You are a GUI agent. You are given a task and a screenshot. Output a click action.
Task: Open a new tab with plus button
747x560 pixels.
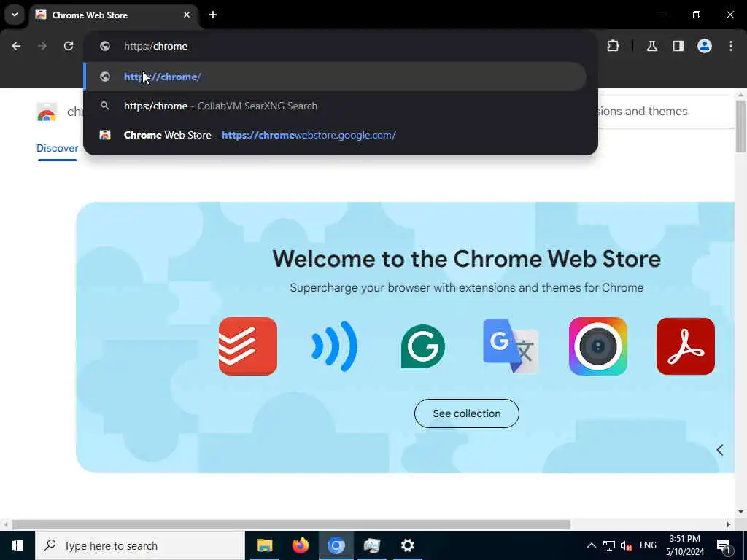point(213,15)
